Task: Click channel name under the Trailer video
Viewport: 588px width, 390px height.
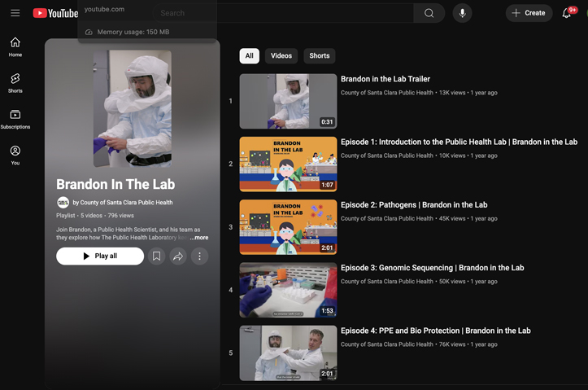Action: pos(386,93)
